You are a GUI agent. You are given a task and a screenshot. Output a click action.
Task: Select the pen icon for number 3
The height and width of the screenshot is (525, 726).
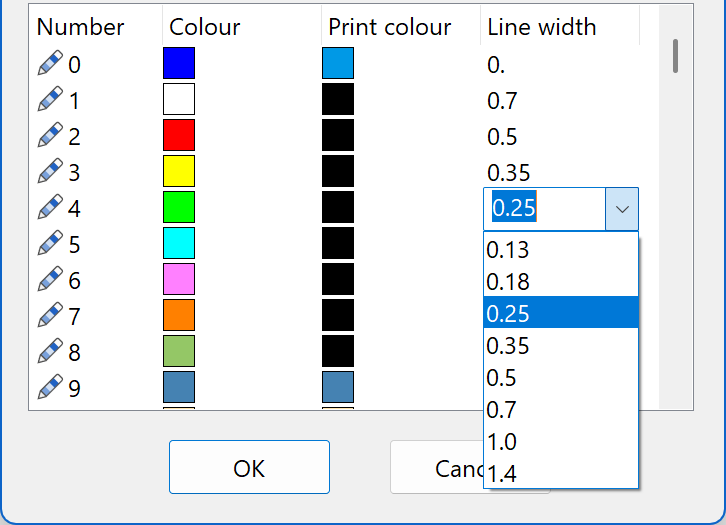[x=50, y=171]
